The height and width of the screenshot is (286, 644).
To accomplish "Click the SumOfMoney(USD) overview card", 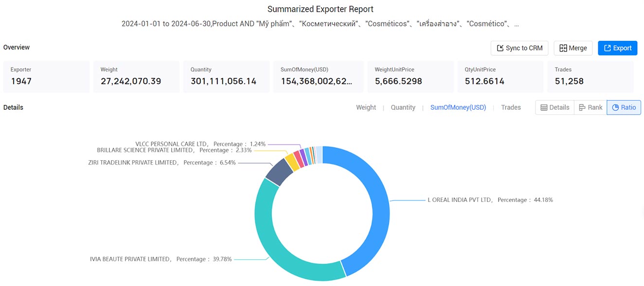I will (319, 77).
